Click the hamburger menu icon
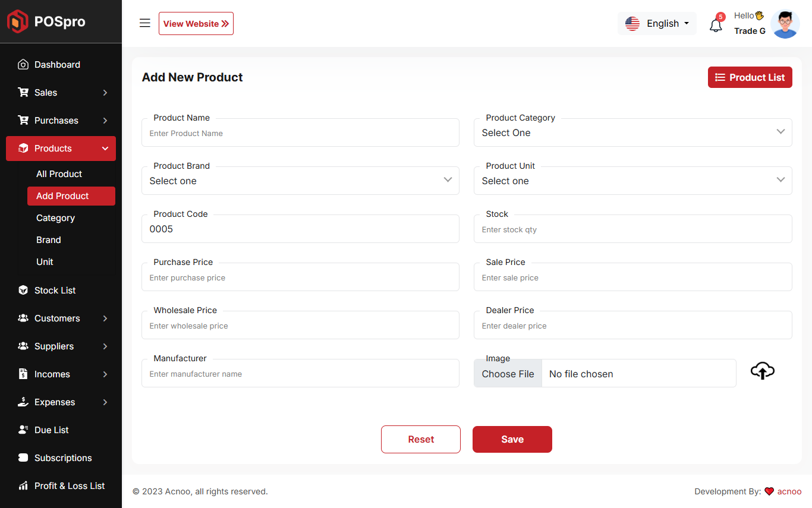This screenshot has height=508, width=812. point(144,23)
